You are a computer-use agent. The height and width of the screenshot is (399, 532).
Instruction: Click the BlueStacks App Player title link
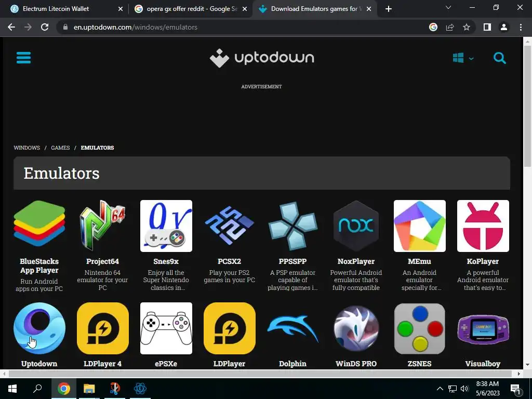point(39,265)
